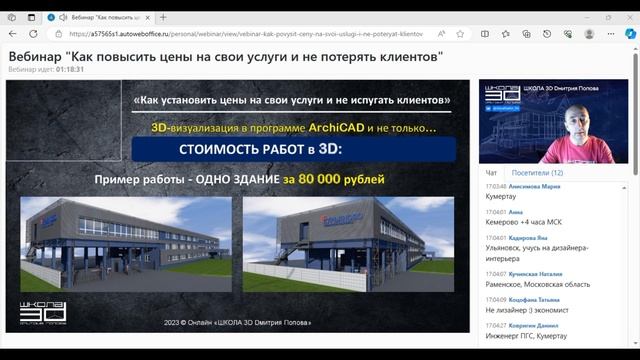
Task: Click the presenter webcam video
Action: click(x=553, y=121)
